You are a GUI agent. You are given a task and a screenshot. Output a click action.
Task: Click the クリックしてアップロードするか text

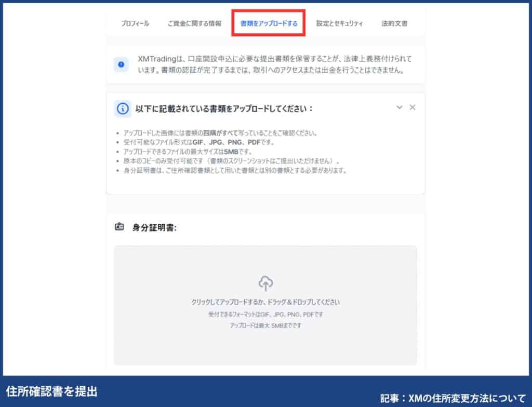(265, 302)
